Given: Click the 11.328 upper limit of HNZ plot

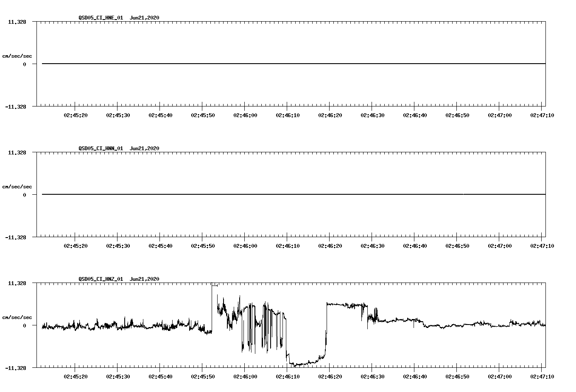Looking at the screenshot, I should coord(17,283).
